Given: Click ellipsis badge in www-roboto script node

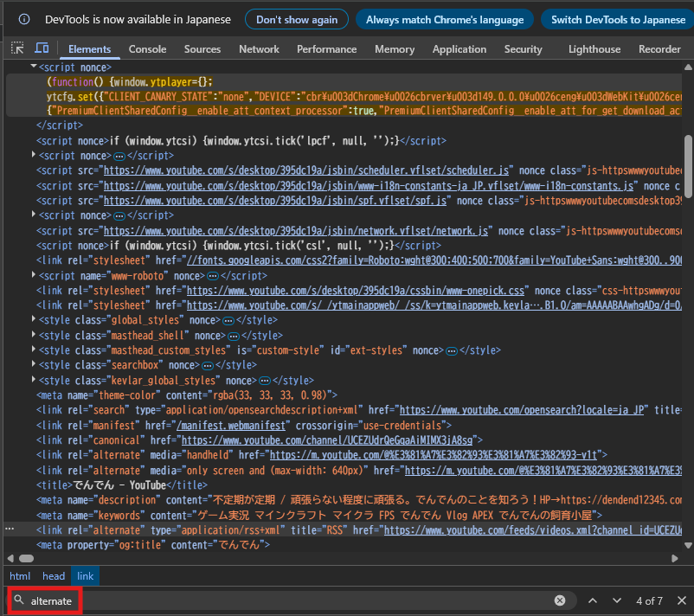Looking at the screenshot, I should (x=213, y=276).
